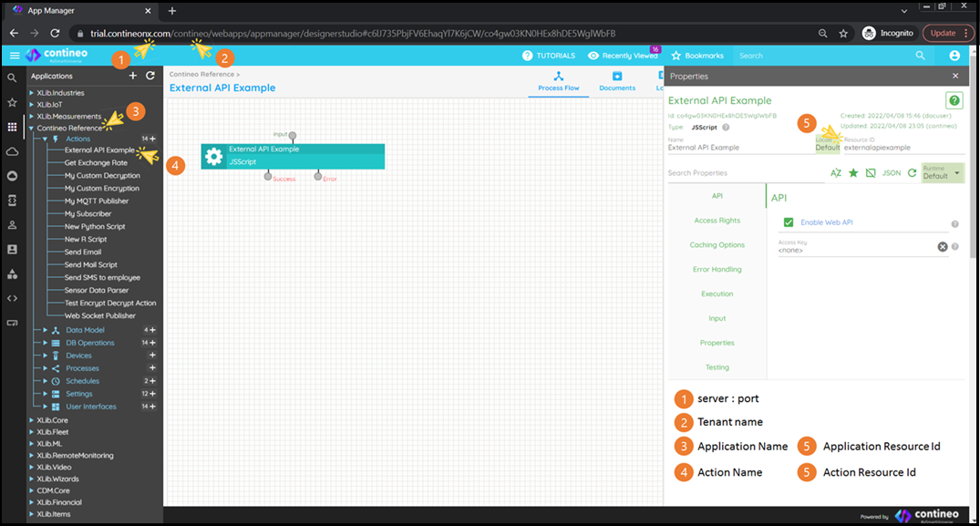Open the TUTORIALS link in header

click(x=548, y=56)
